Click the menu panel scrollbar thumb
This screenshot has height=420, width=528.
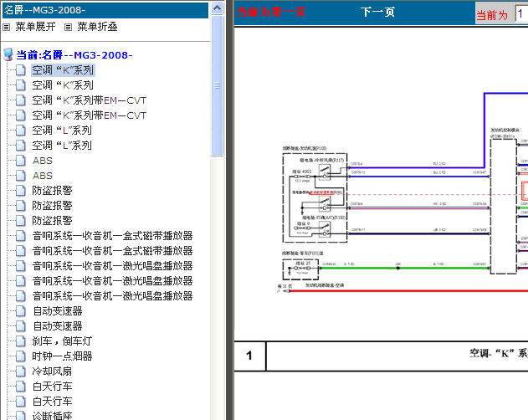(x=218, y=85)
